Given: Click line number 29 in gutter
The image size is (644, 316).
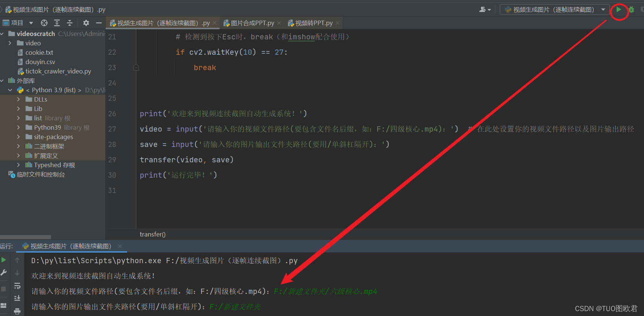Looking at the screenshot, I should pyautogui.click(x=112, y=160).
